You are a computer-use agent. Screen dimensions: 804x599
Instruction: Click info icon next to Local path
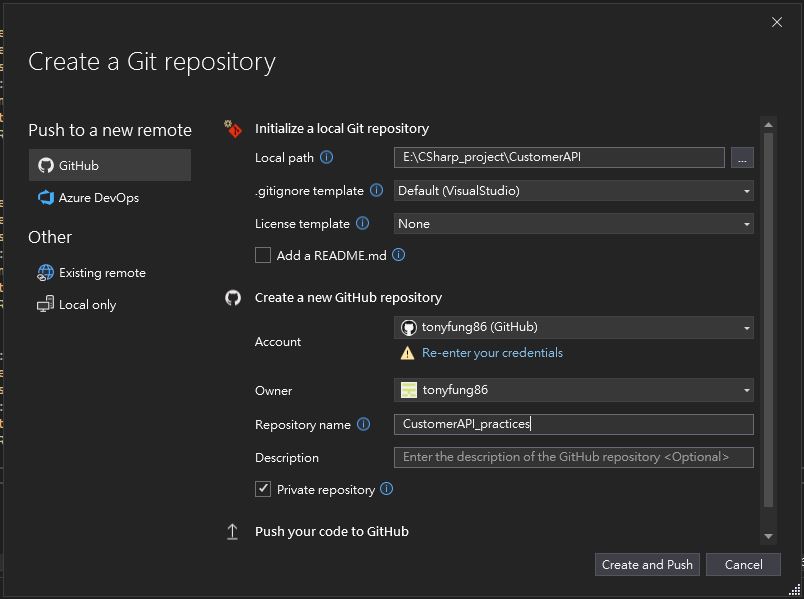pos(326,157)
